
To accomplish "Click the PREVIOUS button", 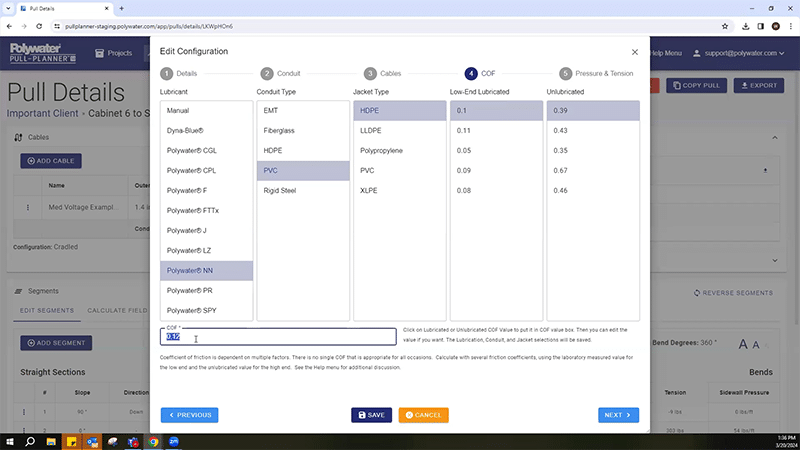I will (189, 415).
